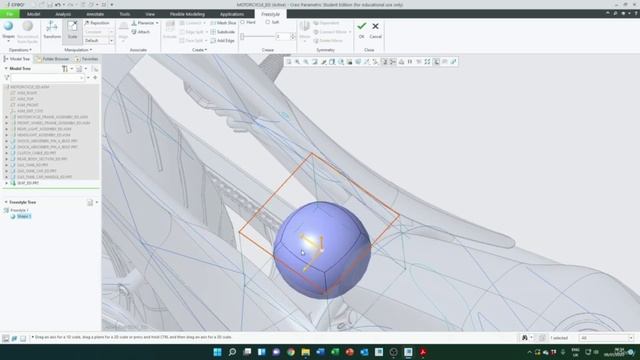
Task: Select the HEADLIGHT_ASSEMBLY tree row
Action: [x=44, y=135]
